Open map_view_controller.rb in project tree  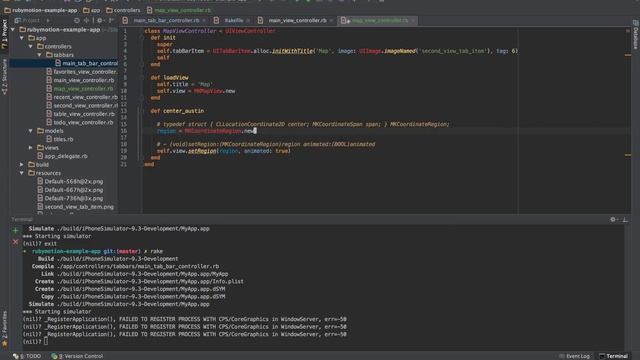click(80, 89)
